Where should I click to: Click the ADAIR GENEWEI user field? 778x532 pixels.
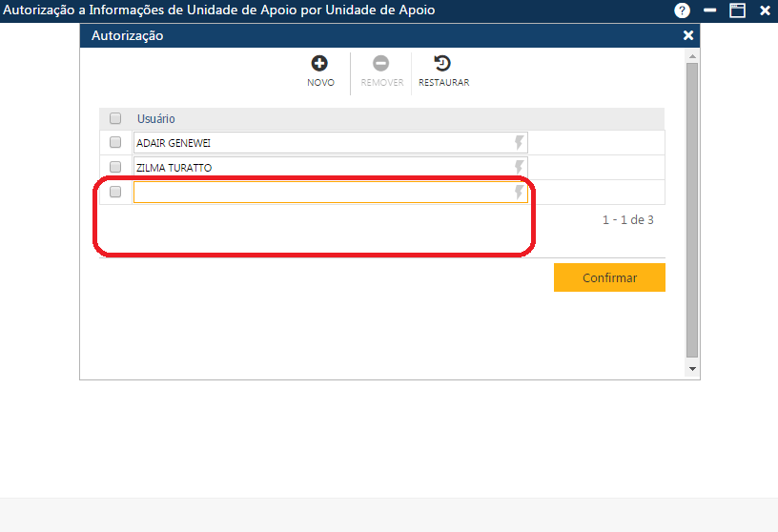tap(320, 143)
